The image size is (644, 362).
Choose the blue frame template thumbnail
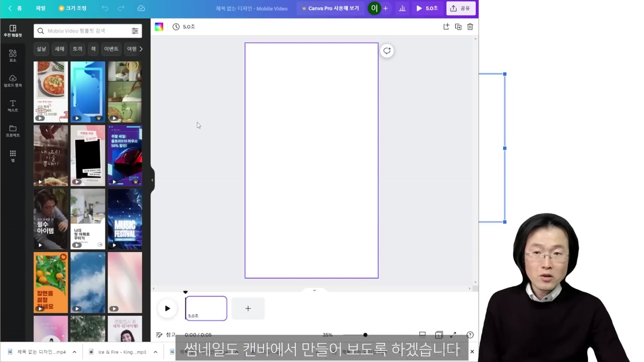coord(88,92)
